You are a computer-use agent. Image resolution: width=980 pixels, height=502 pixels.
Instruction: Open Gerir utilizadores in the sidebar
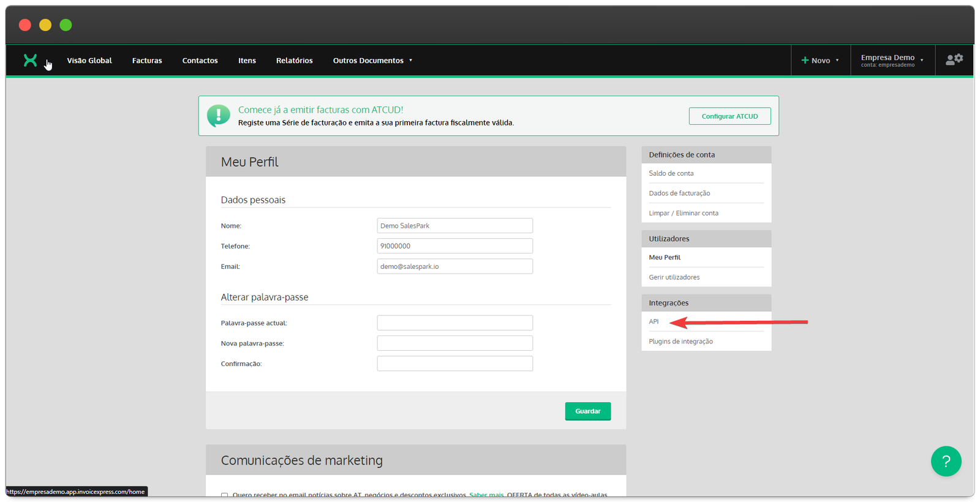click(x=674, y=277)
